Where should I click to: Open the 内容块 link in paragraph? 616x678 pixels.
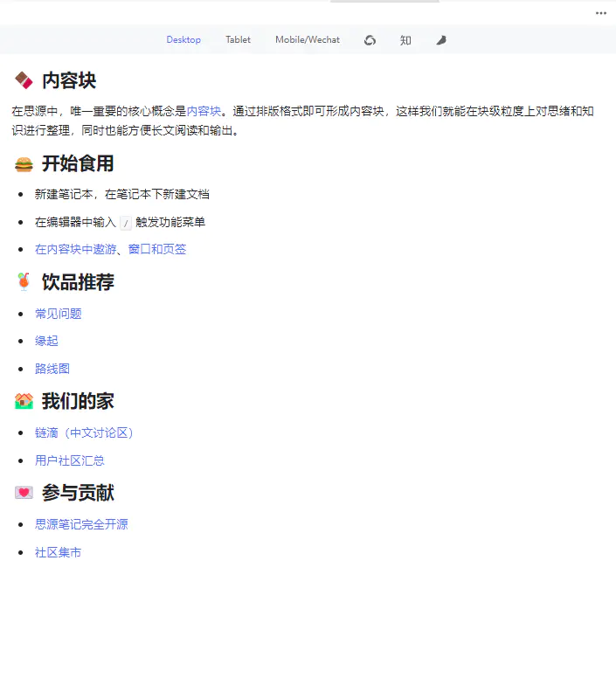point(204,111)
